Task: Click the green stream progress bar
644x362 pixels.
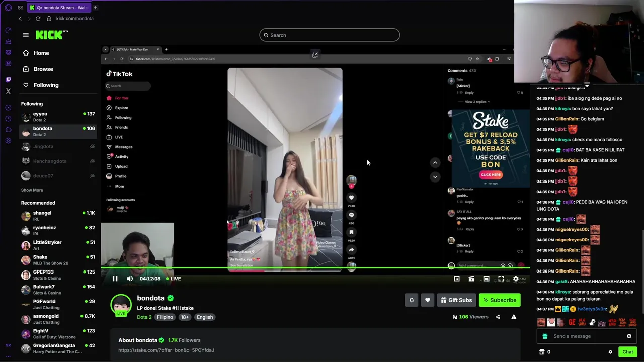Action: (315, 268)
